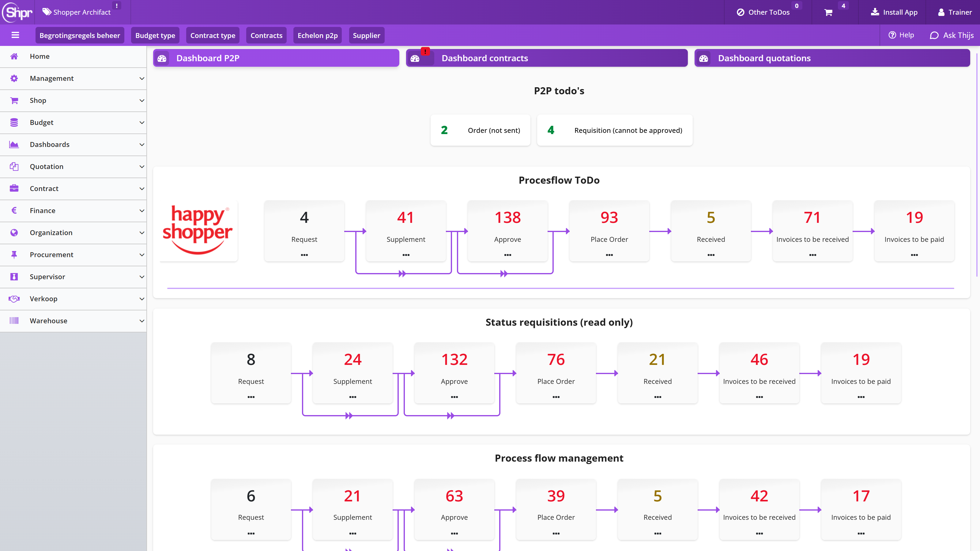Click Install App in the header

point(894,12)
